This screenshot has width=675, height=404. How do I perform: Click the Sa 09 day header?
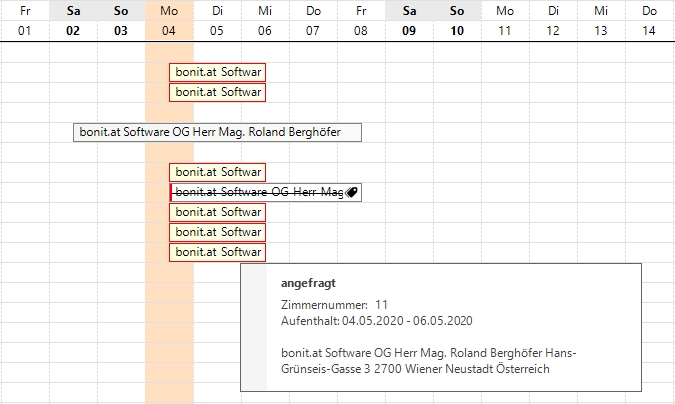coord(409,20)
